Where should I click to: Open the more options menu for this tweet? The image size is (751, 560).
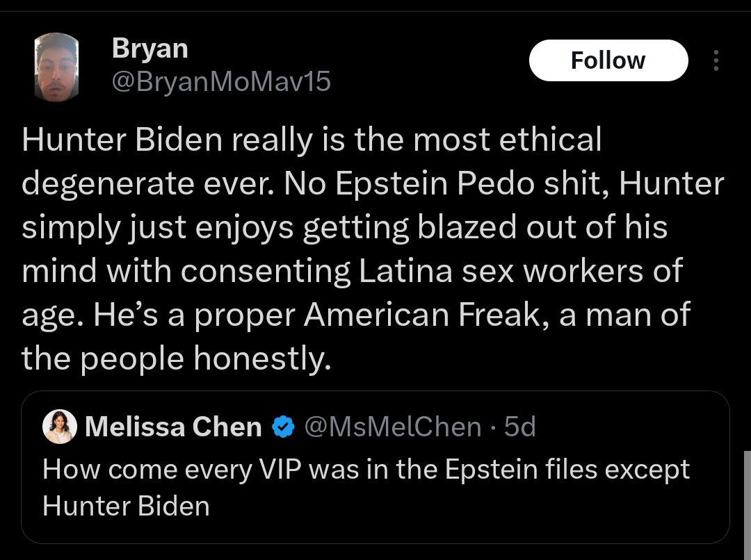pyautogui.click(x=716, y=60)
